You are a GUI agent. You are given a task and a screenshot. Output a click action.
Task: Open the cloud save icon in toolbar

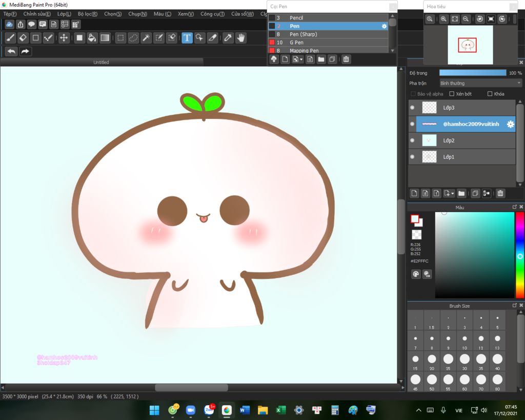(9, 24)
